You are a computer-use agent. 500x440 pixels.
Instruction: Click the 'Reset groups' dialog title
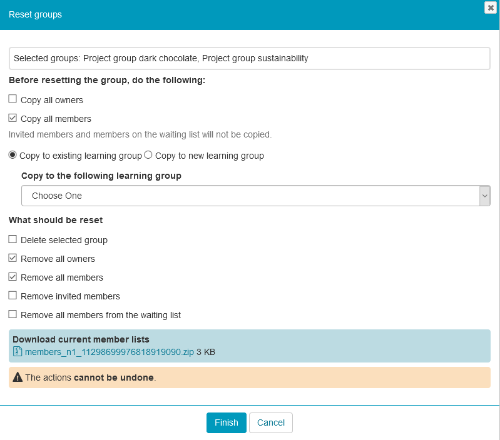coord(35,15)
